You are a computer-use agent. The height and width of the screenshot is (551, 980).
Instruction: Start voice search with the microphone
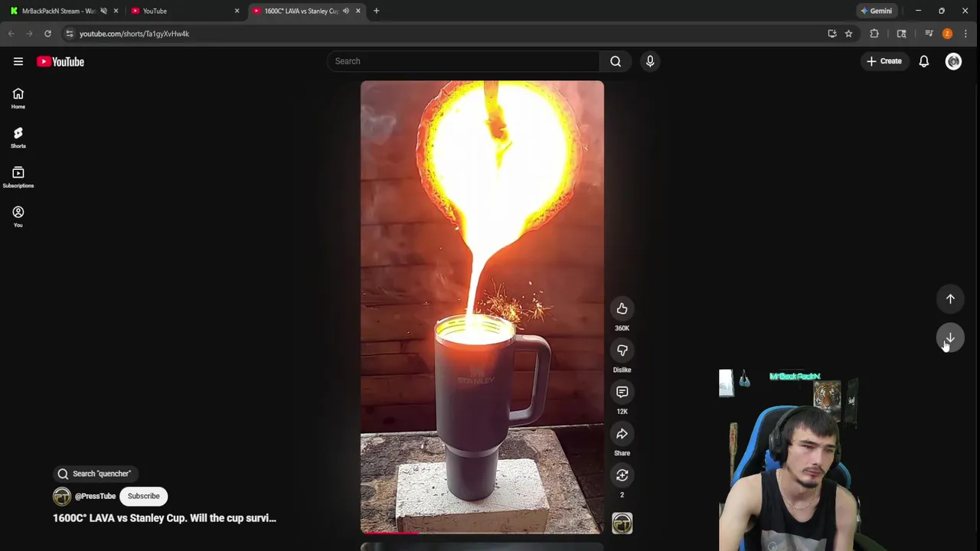650,61
